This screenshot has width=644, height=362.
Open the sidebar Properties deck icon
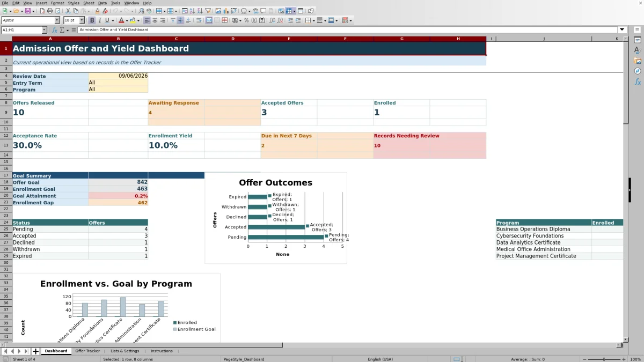(x=638, y=40)
